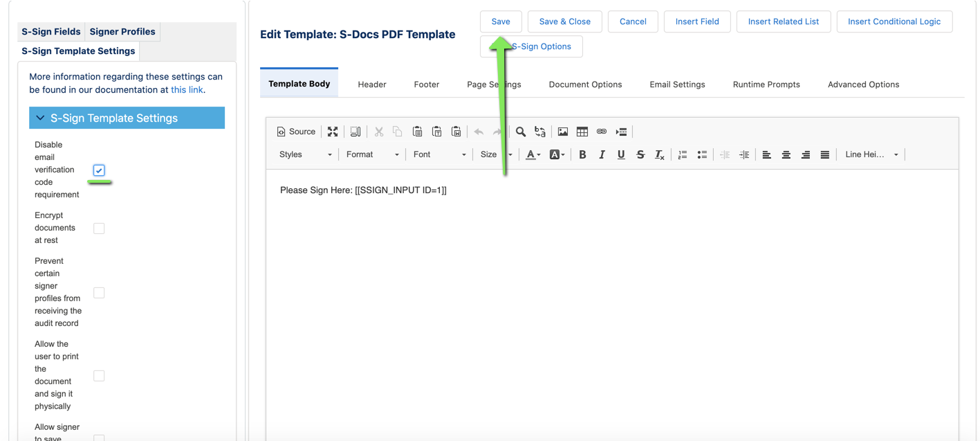Image resolution: width=980 pixels, height=441 pixels.
Task: Insert a bulleted list
Action: point(702,154)
